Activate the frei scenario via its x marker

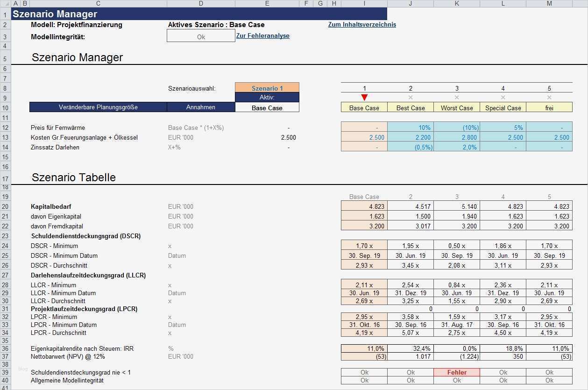pyautogui.click(x=549, y=98)
